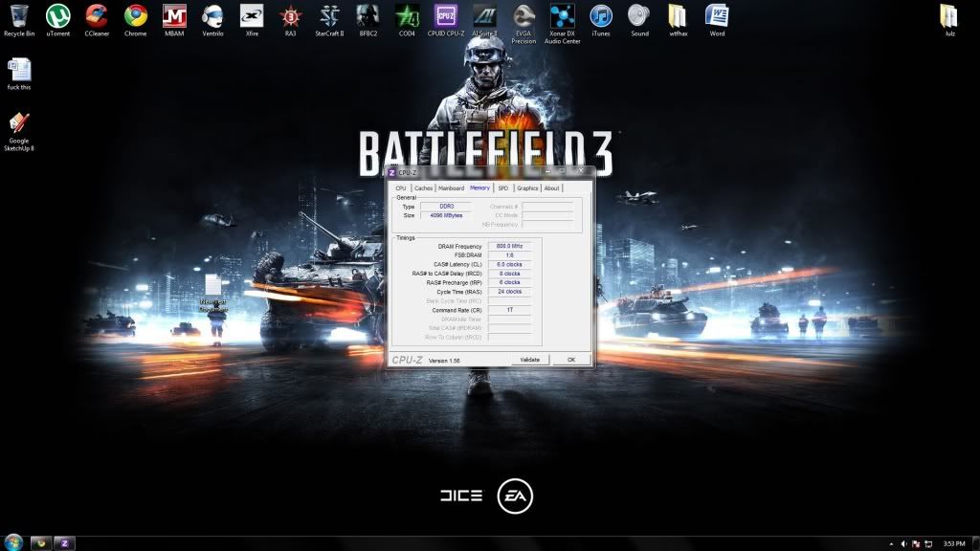Click the RAS# to CAS# Delay value
Image resolution: width=980 pixels, height=551 pixels.
(x=509, y=274)
